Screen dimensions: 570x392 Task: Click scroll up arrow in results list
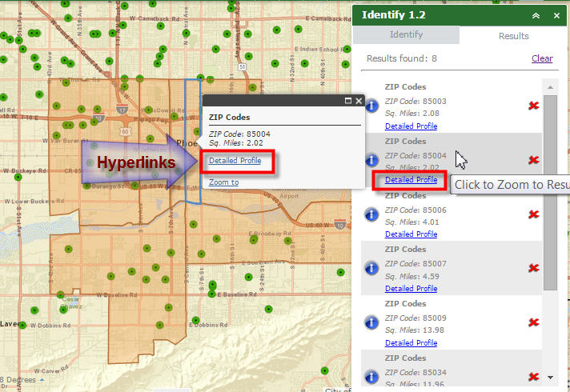pyautogui.click(x=550, y=87)
